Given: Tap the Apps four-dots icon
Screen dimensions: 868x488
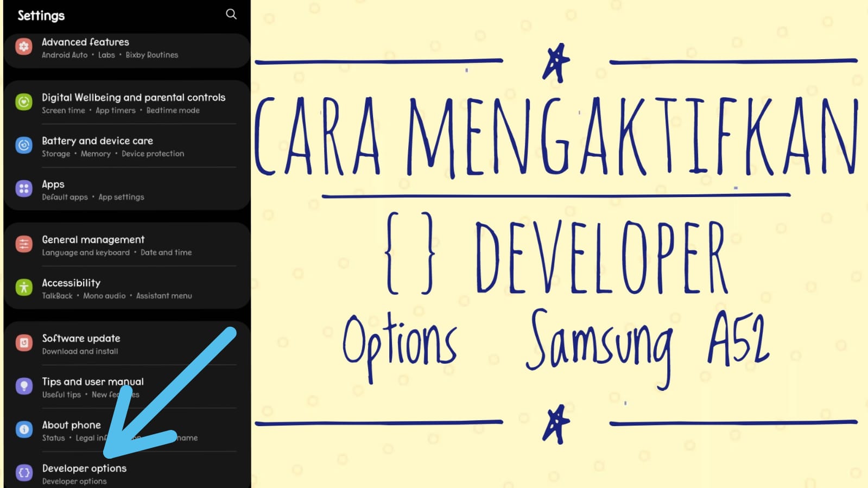Looking at the screenshot, I should pyautogui.click(x=24, y=189).
